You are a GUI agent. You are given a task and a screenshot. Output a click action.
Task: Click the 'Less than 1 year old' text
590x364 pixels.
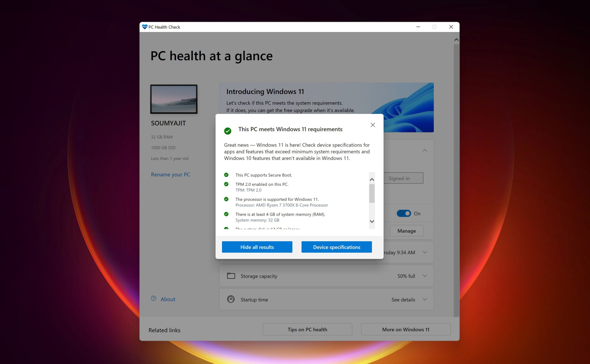pyautogui.click(x=170, y=159)
